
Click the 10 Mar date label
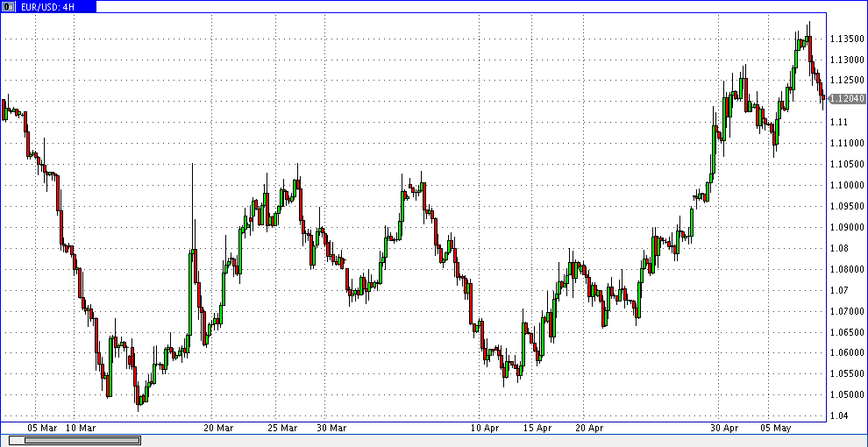coord(81,429)
